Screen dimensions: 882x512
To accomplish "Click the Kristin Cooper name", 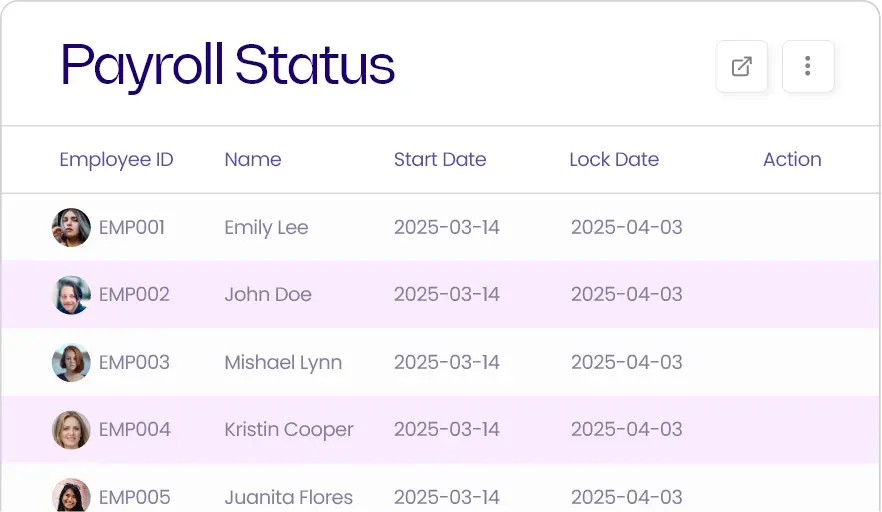I will [289, 430].
